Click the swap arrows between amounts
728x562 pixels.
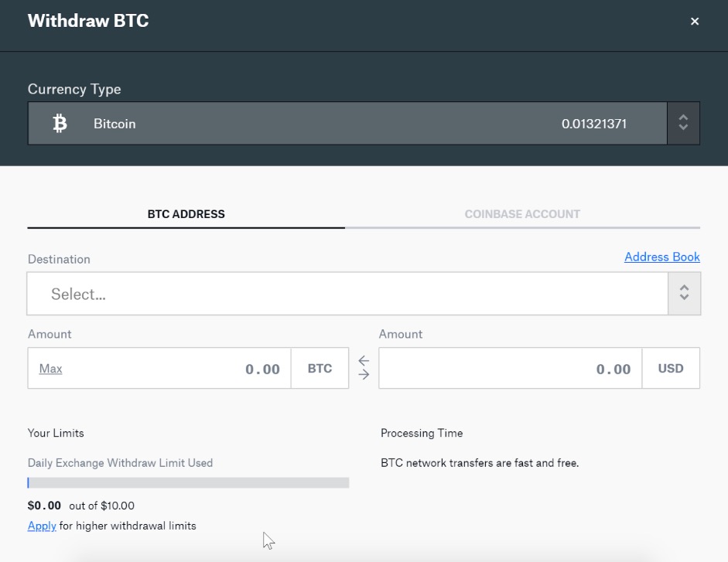click(364, 367)
